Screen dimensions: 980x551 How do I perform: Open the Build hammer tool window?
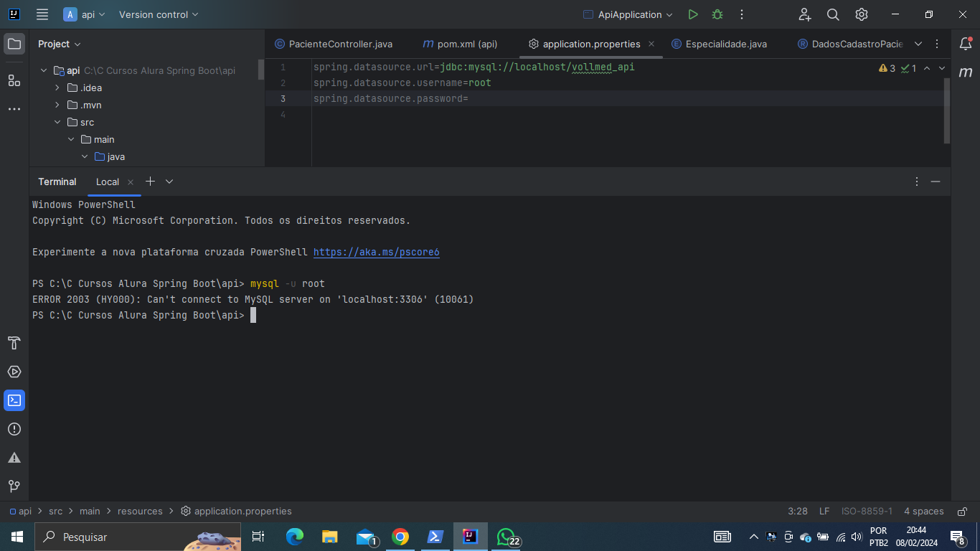[x=14, y=343]
